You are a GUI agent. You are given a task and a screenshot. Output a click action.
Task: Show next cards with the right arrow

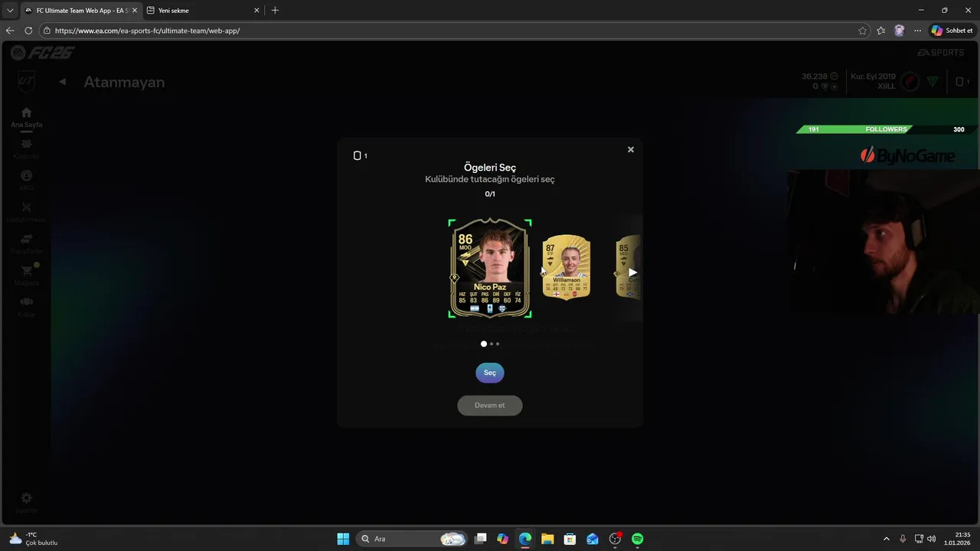pos(632,272)
